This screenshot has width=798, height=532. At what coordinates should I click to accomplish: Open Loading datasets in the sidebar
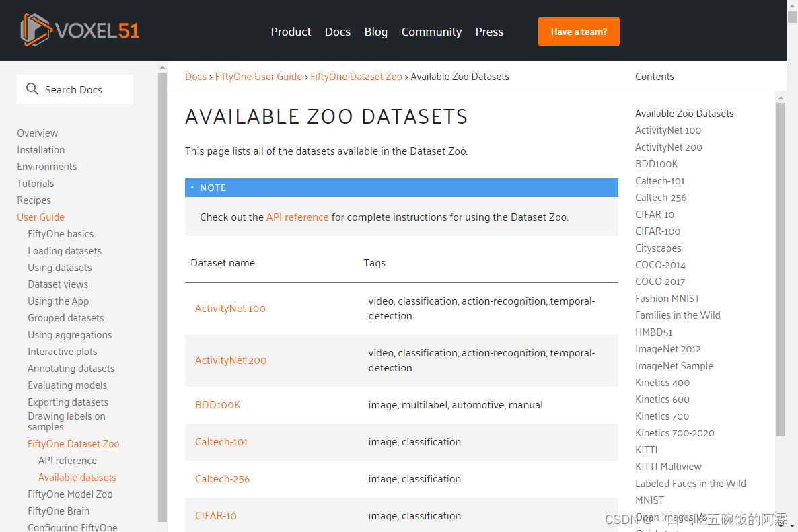(65, 250)
